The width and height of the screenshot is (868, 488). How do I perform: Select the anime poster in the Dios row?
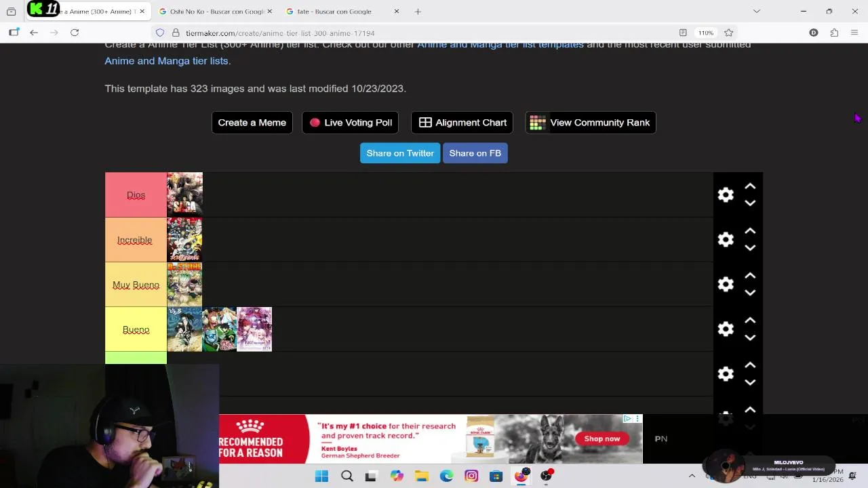184,195
